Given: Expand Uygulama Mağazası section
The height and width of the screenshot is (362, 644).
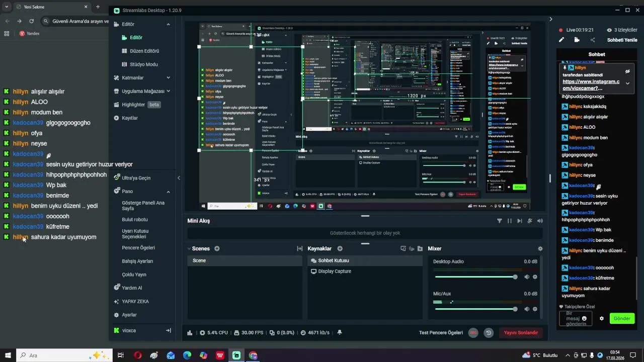Looking at the screenshot, I should [168, 91].
